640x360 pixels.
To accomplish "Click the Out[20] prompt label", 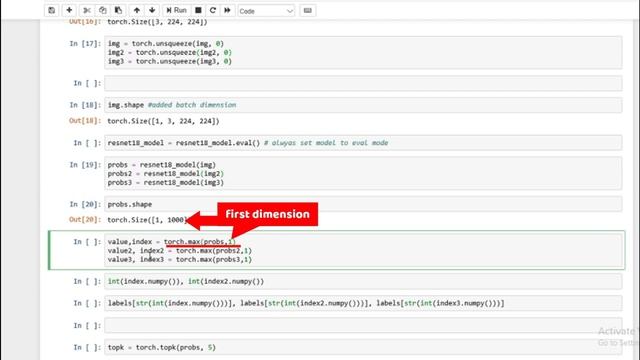I will tap(85, 220).
